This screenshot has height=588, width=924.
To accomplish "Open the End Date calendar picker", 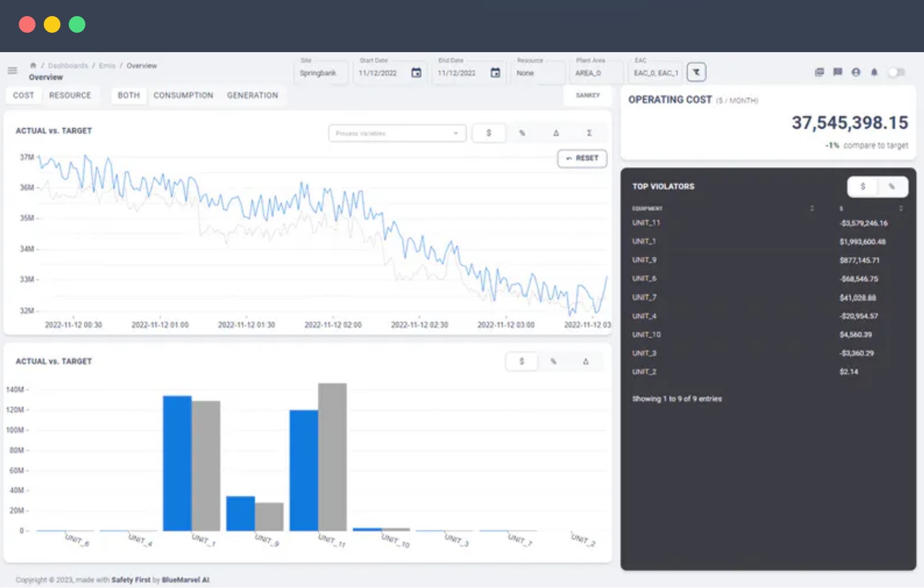I will click(x=496, y=73).
